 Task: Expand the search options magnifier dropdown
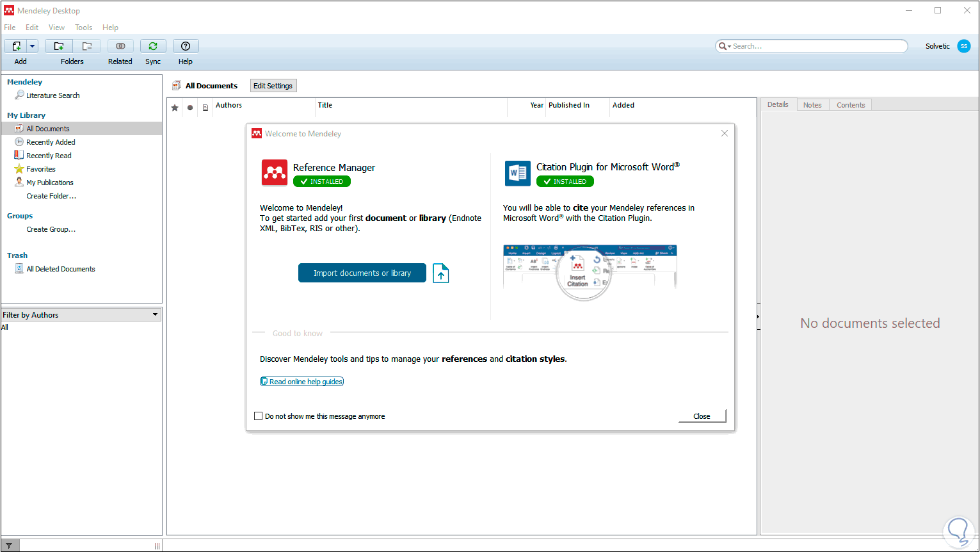(725, 46)
